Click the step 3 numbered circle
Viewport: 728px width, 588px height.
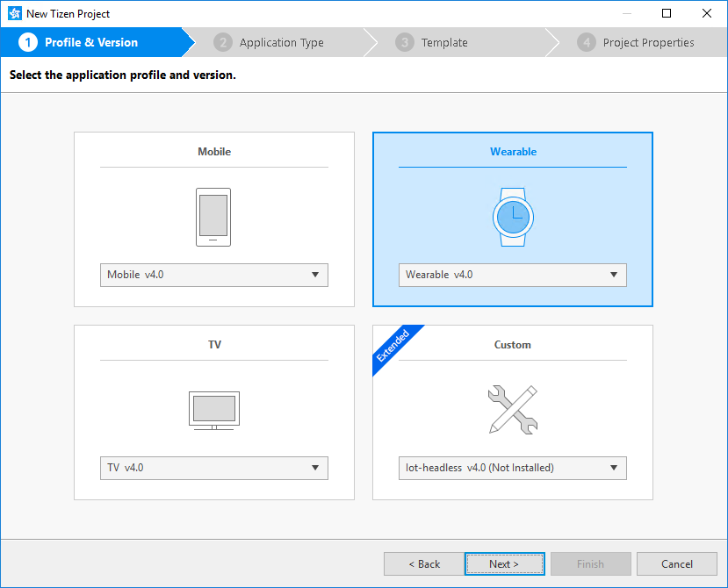click(404, 41)
